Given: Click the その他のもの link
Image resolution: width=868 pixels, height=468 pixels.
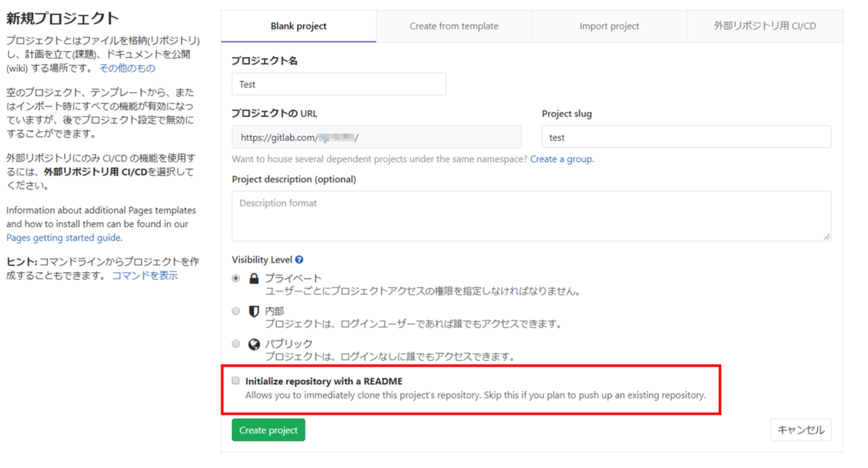Looking at the screenshot, I should 127,68.
